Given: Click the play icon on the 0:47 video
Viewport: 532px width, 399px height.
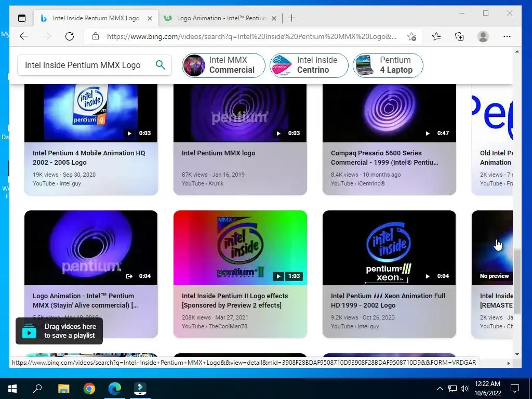Looking at the screenshot, I should [x=428, y=134].
